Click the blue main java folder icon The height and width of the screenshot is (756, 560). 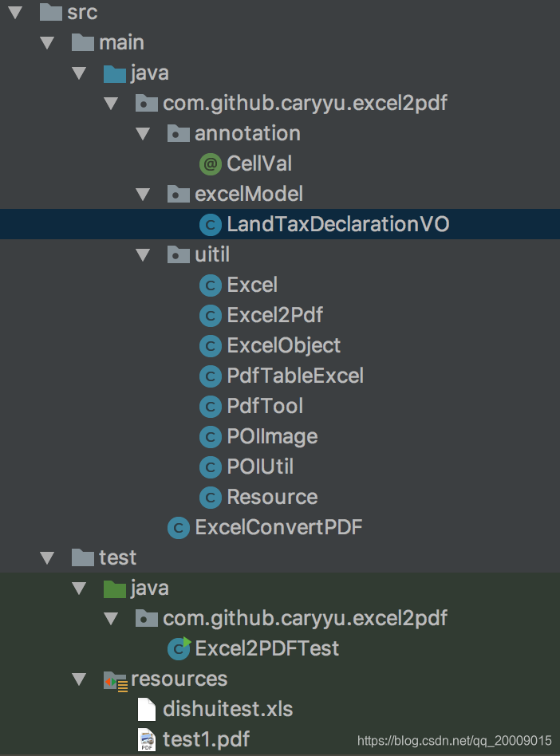(x=116, y=73)
